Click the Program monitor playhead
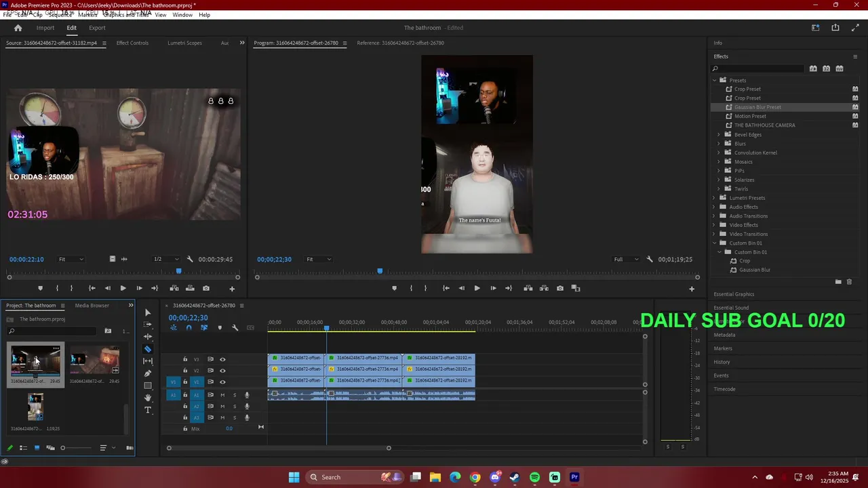The image size is (868, 488). tap(380, 271)
